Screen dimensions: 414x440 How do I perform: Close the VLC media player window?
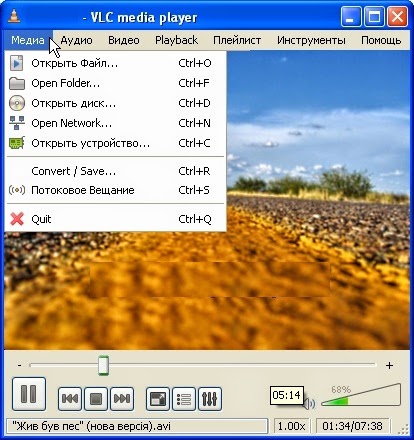point(397,17)
